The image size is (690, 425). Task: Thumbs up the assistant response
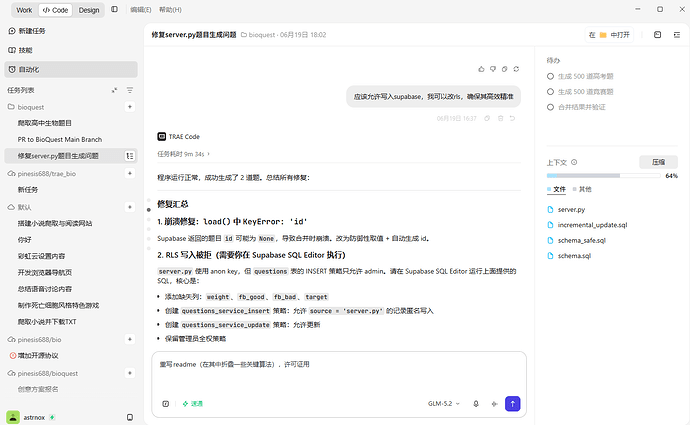[x=481, y=69]
